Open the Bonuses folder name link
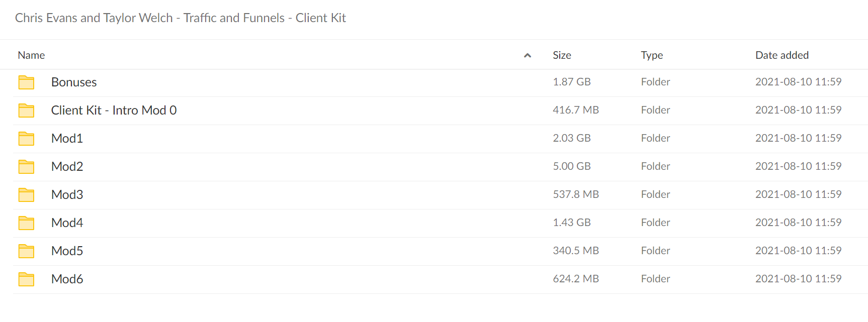 (x=74, y=82)
